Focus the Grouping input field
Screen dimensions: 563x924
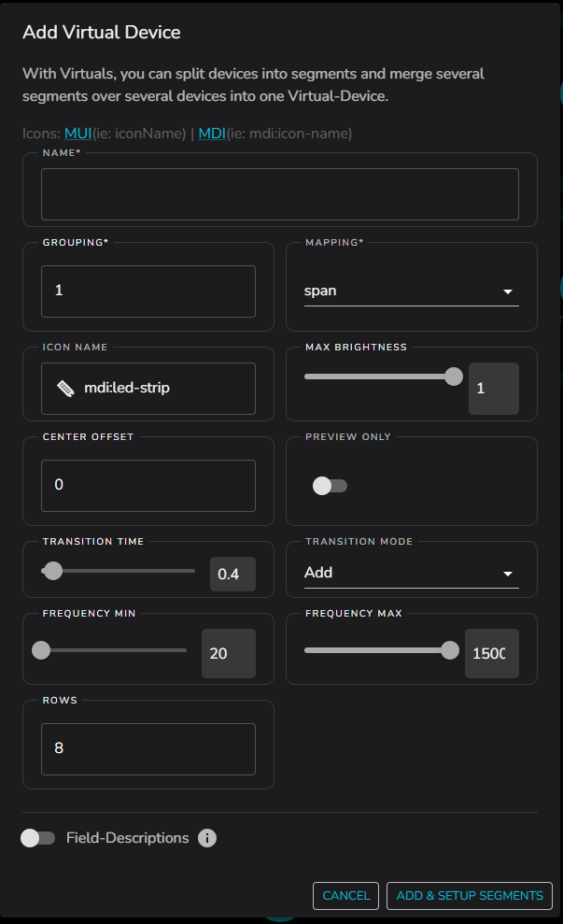148,291
